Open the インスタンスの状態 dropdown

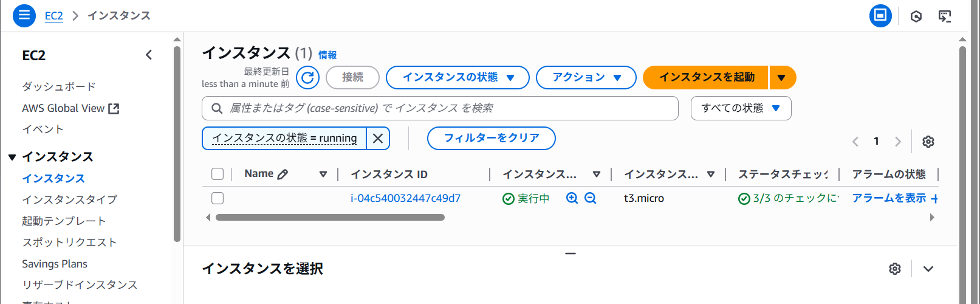coord(457,77)
